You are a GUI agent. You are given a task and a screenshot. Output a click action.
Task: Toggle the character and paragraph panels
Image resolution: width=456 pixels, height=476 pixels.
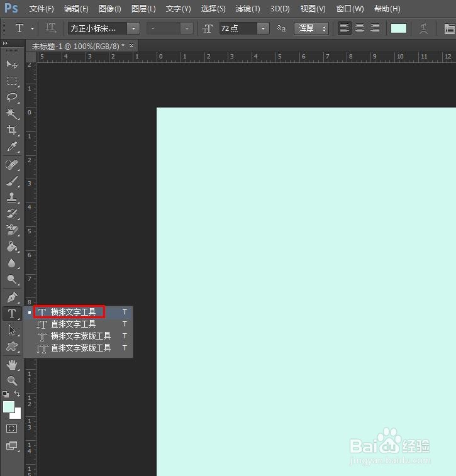[x=449, y=29]
